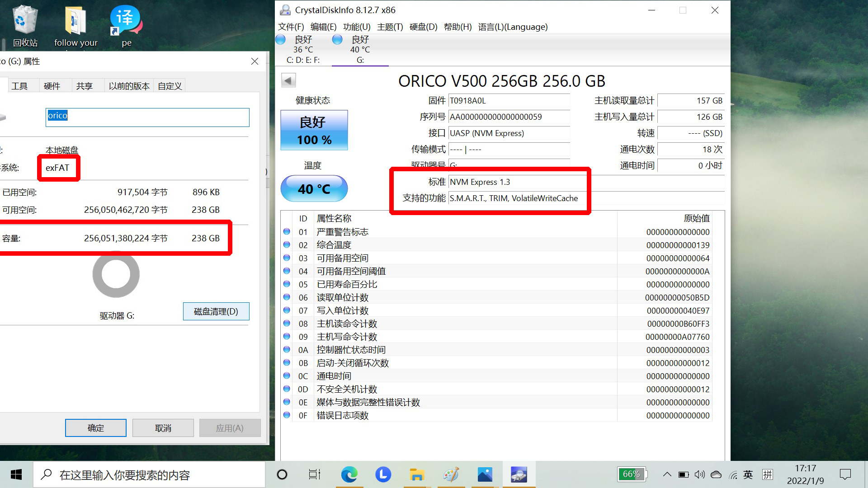Click the firmware field T0918A0L
Image resolution: width=868 pixels, height=488 pixels.
pyautogui.click(x=509, y=101)
